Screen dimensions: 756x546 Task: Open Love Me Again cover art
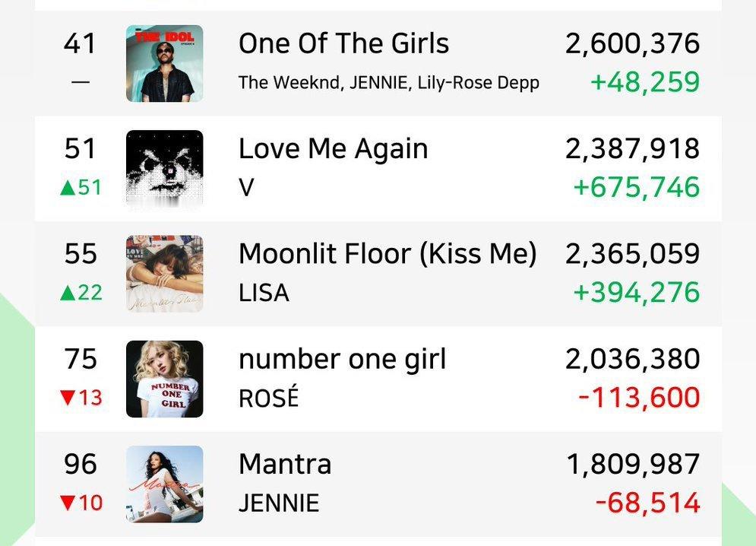164,169
